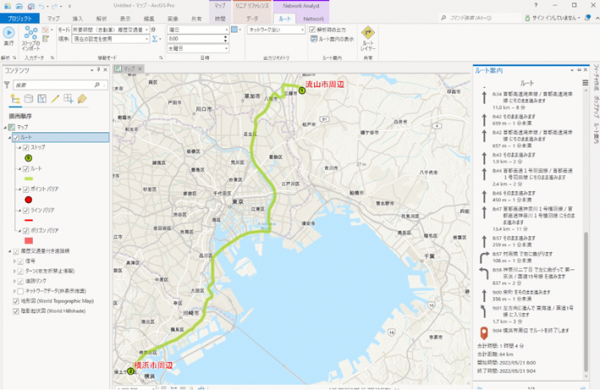Switch to the Network ribbon tab
Viewport: 600px width, 390px height.
coord(313,19)
